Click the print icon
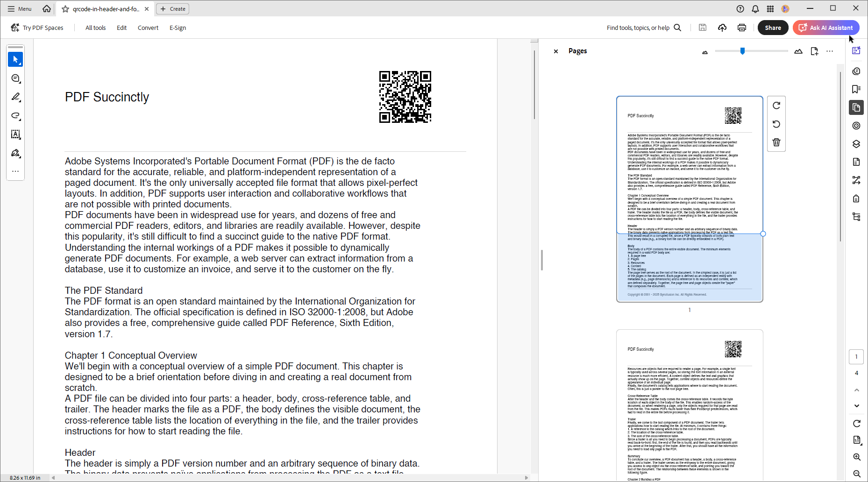868x482 pixels. point(741,28)
